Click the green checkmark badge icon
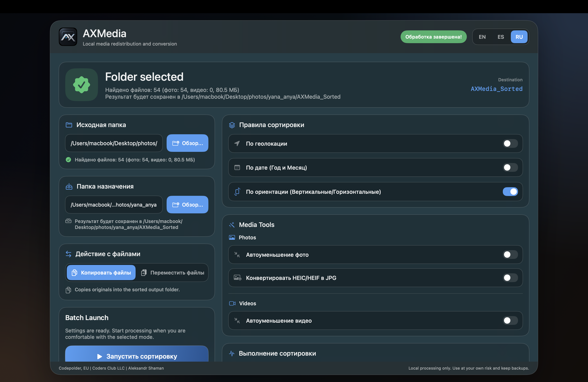 [x=82, y=85]
